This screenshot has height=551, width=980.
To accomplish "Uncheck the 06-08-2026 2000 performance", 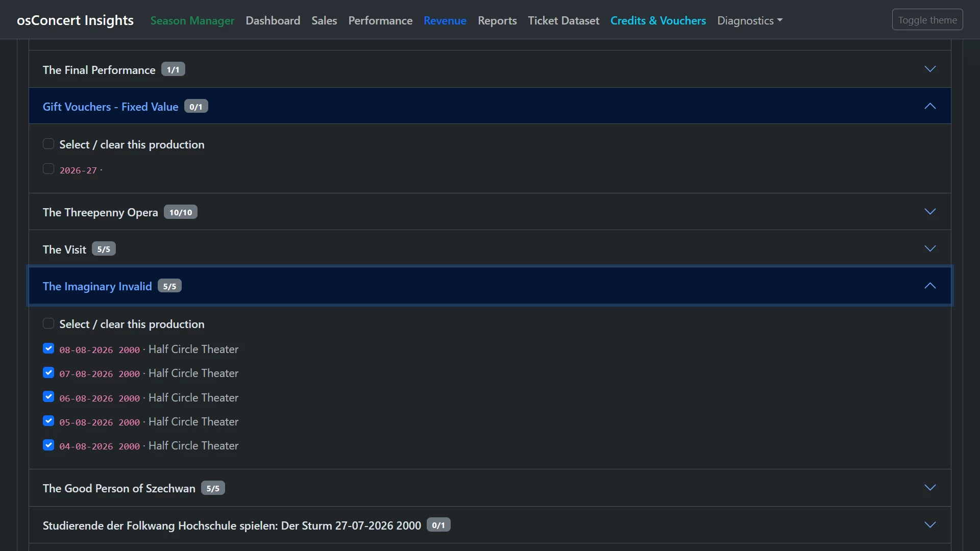I will pyautogui.click(x=48, y=397).
